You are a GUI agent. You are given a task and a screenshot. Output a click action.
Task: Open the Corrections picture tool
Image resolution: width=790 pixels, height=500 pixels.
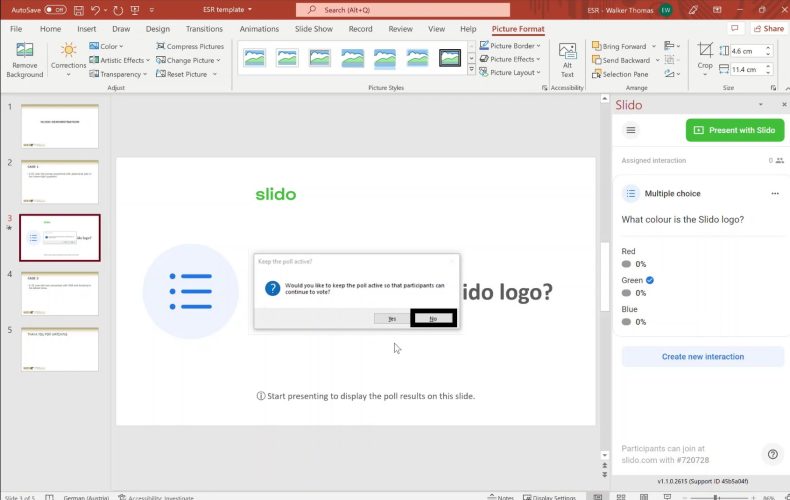click(x=69, y=56)
